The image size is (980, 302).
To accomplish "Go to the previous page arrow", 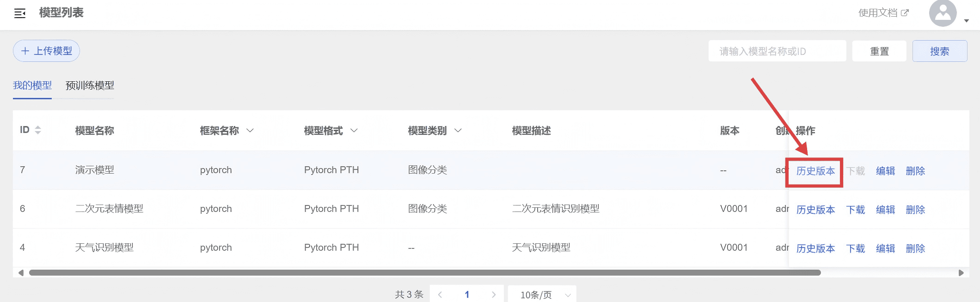I will tap(440, 295).
